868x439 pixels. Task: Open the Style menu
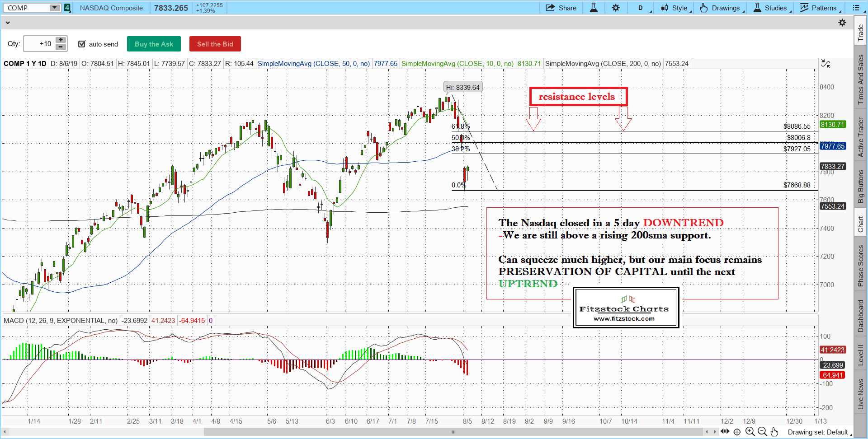pos(676,8)
